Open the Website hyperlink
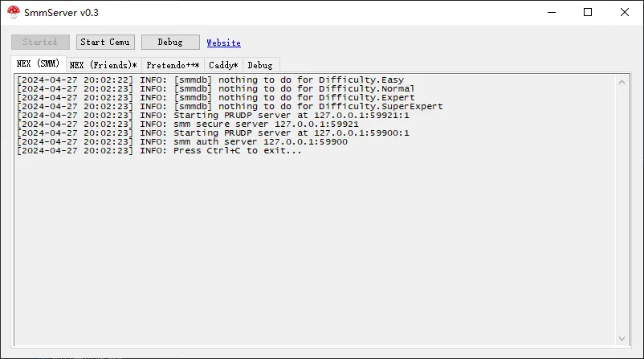This screenshot has width=644, height=359. pos(223,43)
